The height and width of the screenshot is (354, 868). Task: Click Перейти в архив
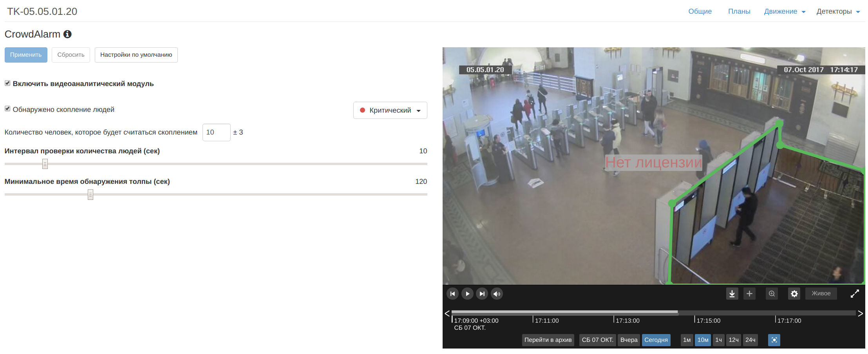[x=548, y=340]
